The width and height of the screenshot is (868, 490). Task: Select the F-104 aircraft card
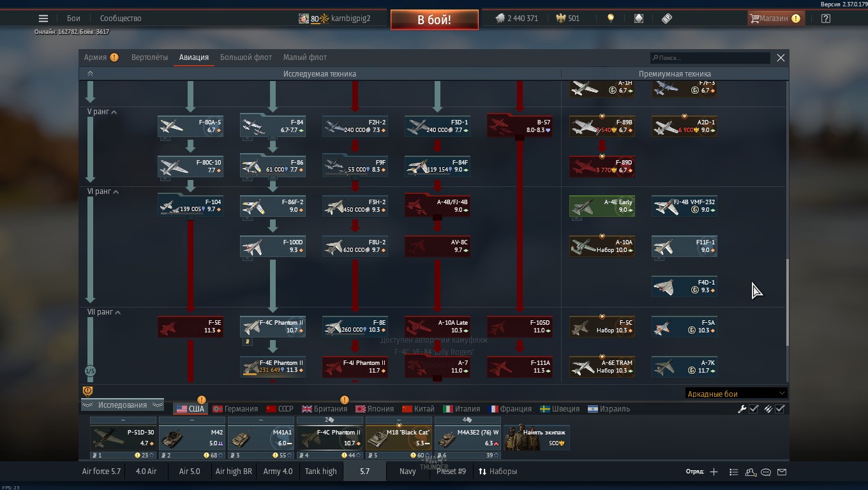click(190, 206)
